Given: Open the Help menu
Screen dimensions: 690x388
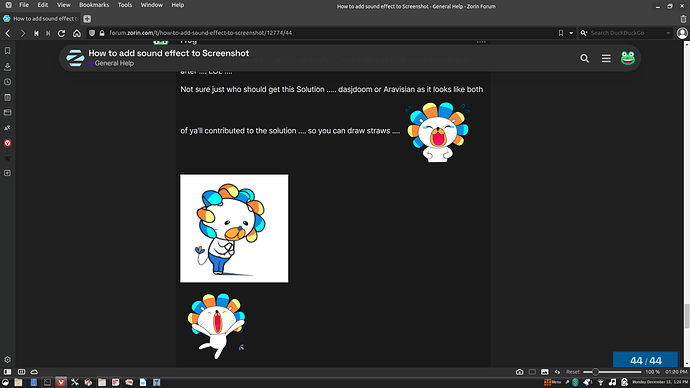Looking at the screenshot, I should point(178,5).
